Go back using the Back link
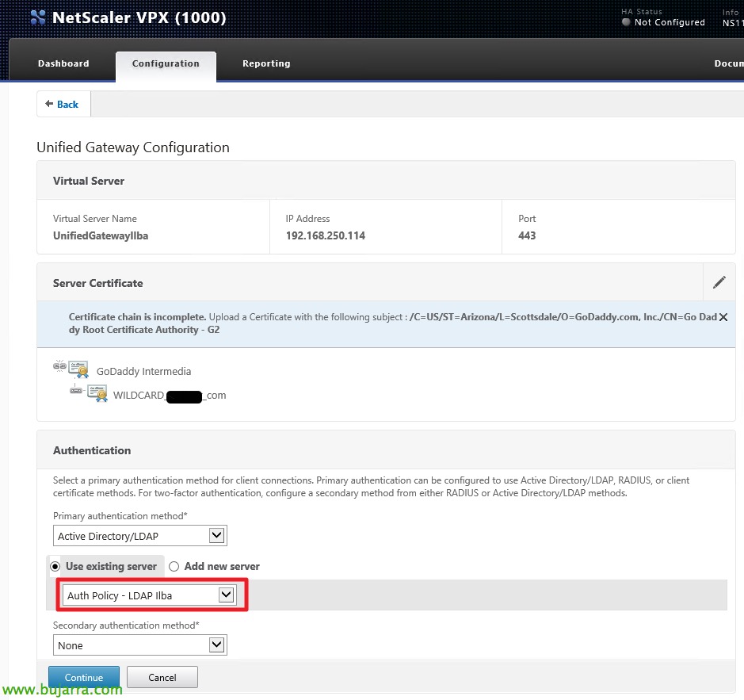The width and height of the screenshot is (744, 700). (x=67, y=104)
